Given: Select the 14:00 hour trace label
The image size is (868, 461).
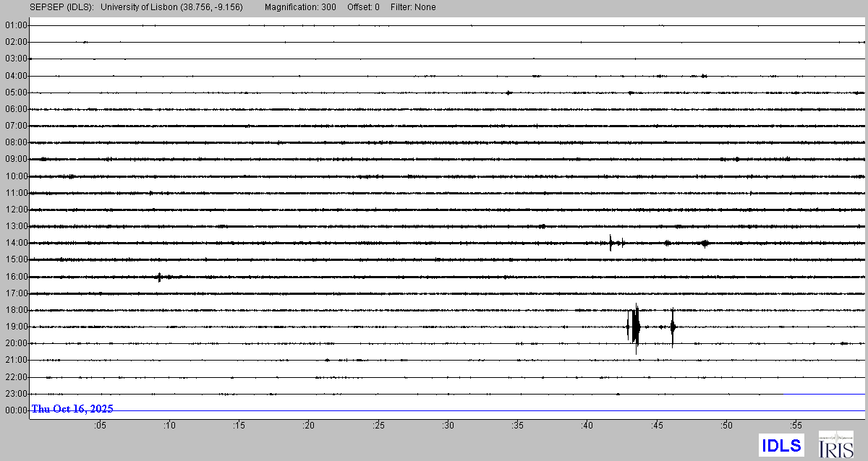Looking at the screenshot, I should tap(16, 243).
